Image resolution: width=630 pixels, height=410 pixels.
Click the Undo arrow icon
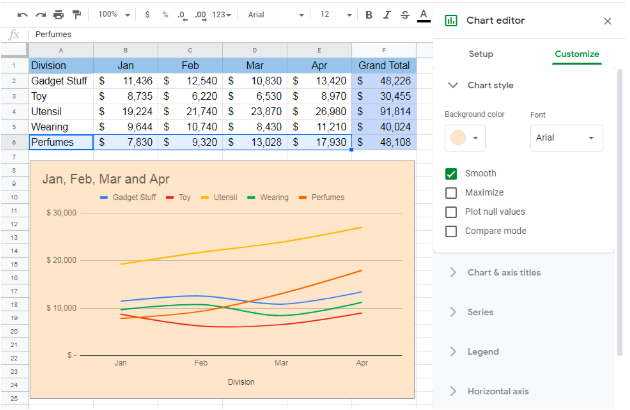22,15
